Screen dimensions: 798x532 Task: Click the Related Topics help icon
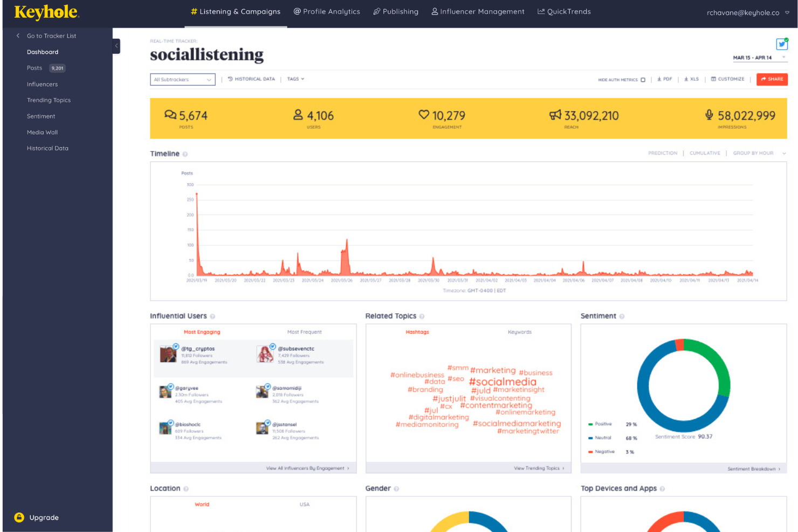(422, 316)
